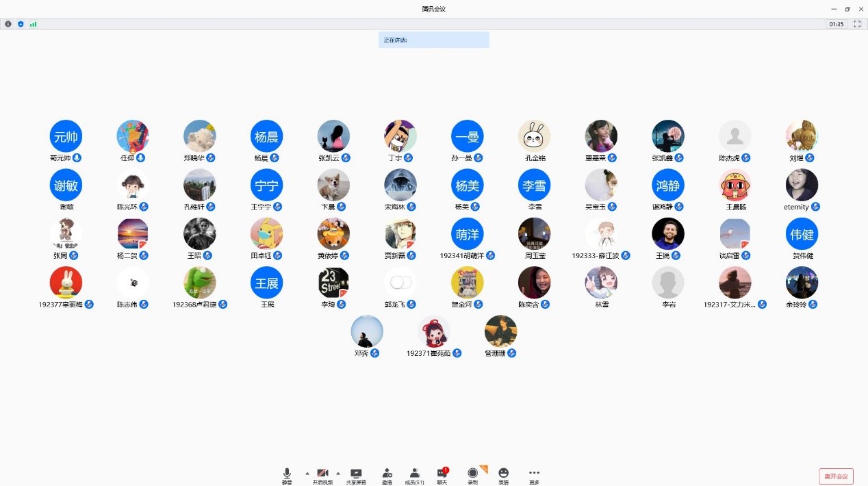Open the 表情 emoji reactions icon
868x486 pixels.
[x=503, y=474]
